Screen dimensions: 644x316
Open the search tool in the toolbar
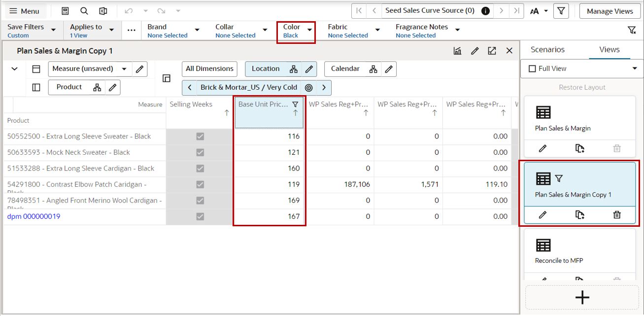pos(84,10)
